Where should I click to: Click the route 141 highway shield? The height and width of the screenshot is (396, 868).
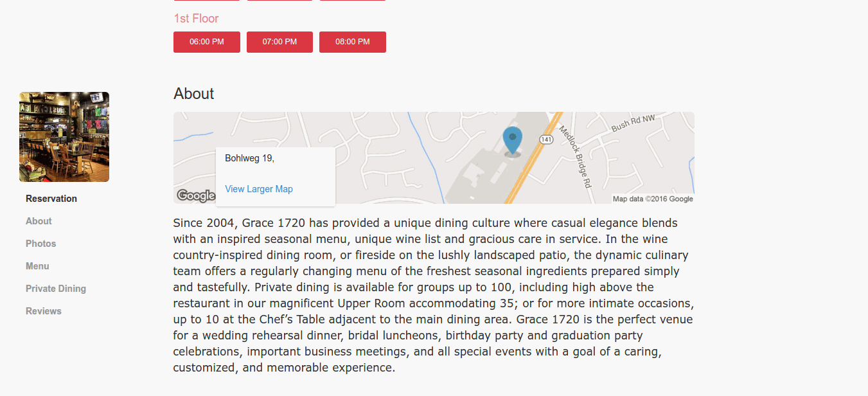click(546, 139)
